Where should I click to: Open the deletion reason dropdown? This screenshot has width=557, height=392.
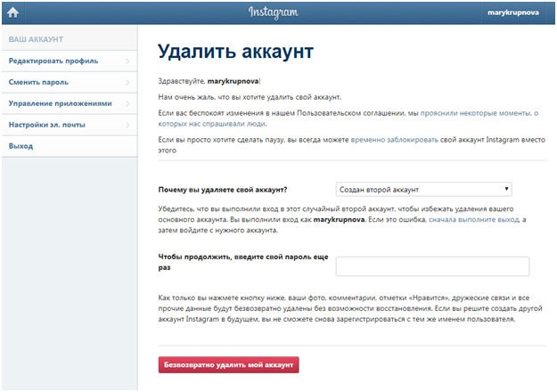pyautogui.click(x=423, y=189)
